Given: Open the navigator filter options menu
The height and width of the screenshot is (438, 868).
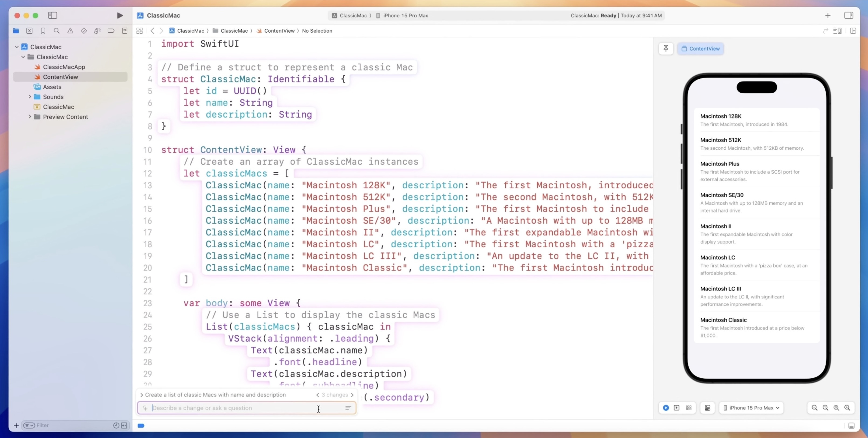Looking at the screenshot, I should 29,426.
